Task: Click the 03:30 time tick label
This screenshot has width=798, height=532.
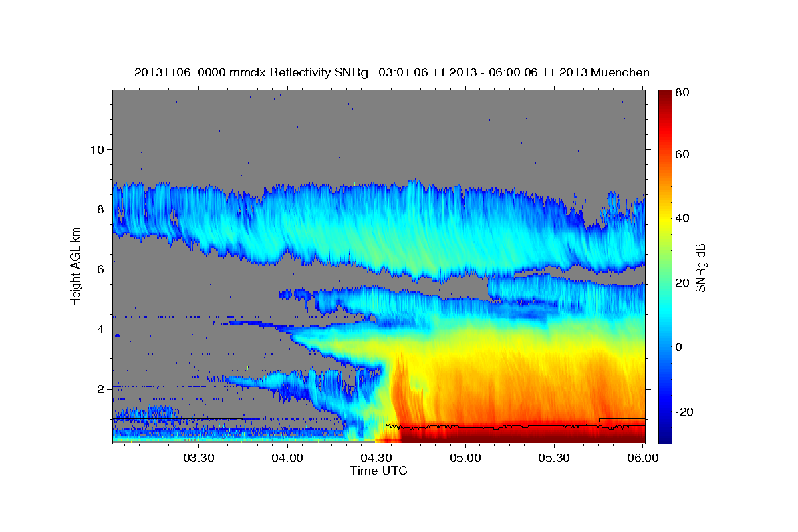Action: [199, 458]
